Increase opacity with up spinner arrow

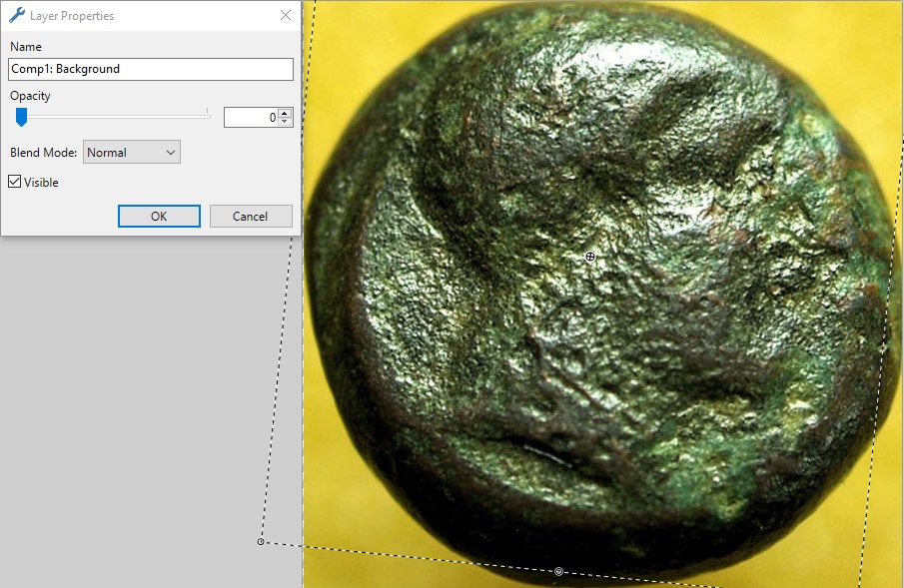(x=285, y=113)
